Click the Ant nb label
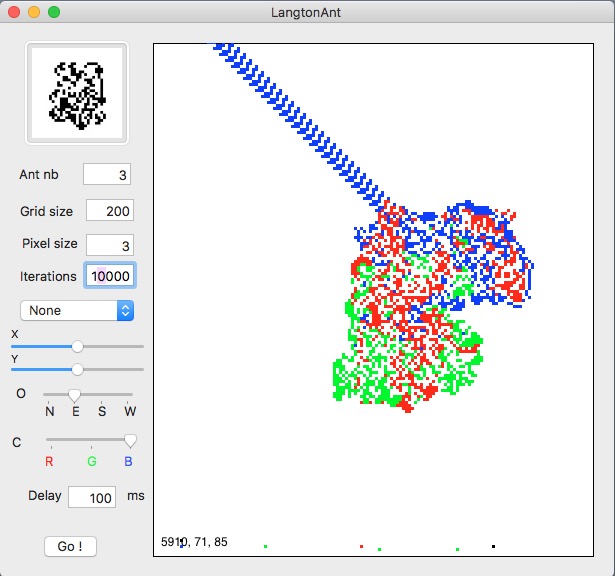The image size is (615, 576). pyautogui.click(x=39, y=174)
